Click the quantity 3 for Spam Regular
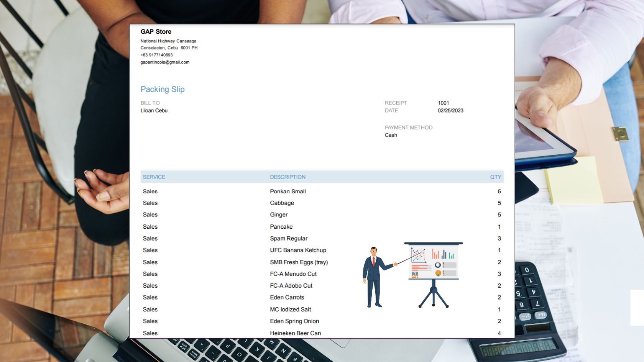644x362 pixels. pyautogui.click(x=499, y=238)
